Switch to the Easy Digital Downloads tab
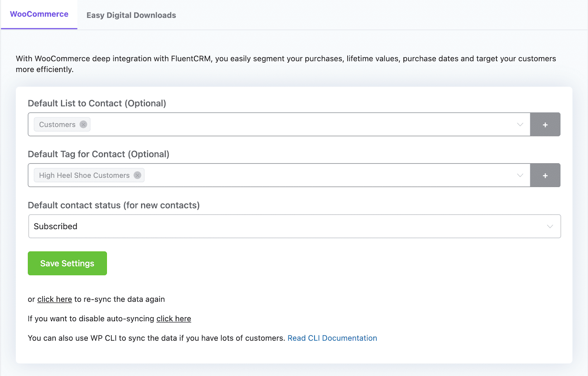 [131, 15]
